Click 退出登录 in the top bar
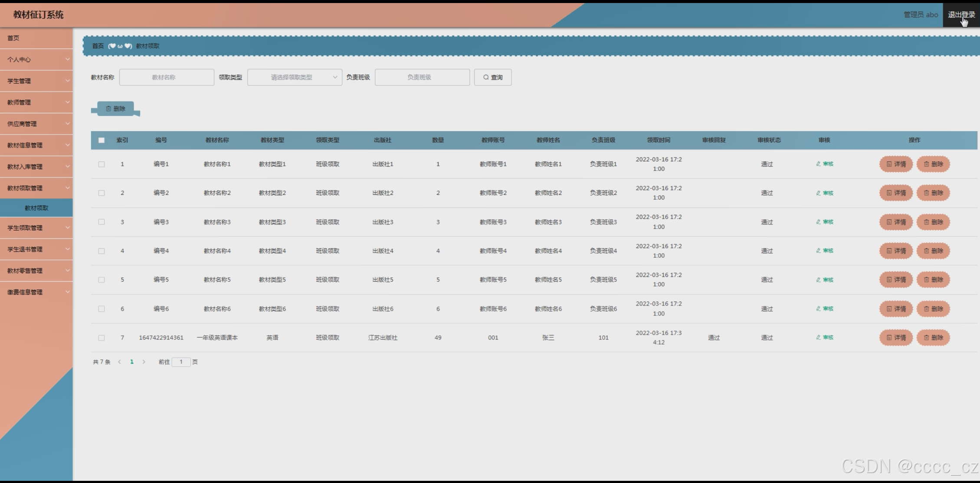980x483 pixels. coord(961,15)
